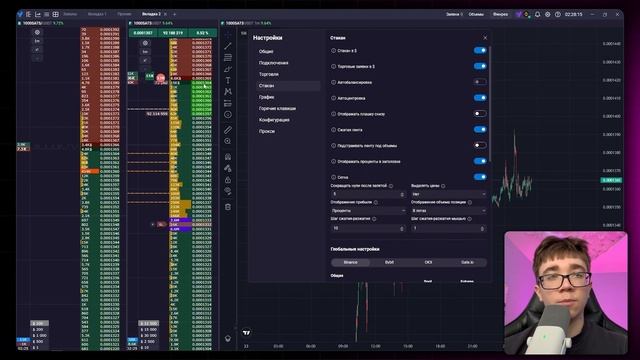Open the 'Конфигурация' settings section
640x360 pixels.
[274, 120]
